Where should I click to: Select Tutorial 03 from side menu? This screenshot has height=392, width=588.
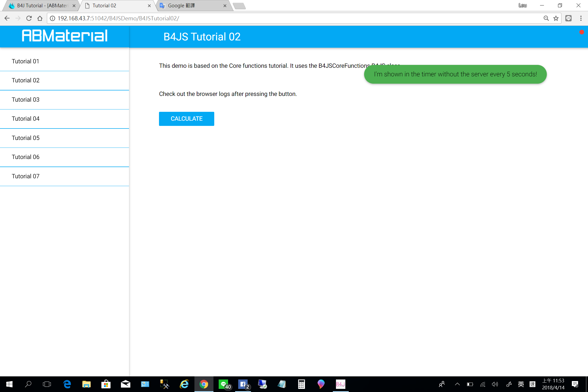(x=26, y=100)
